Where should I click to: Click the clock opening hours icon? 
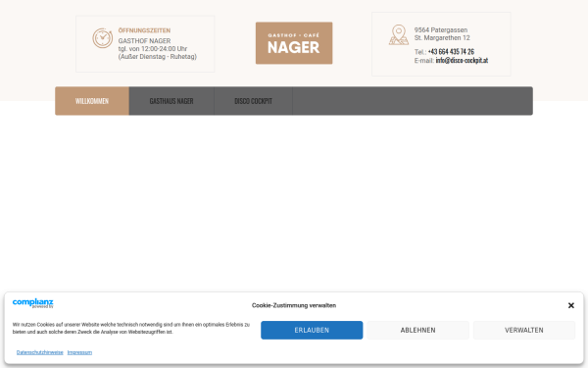[102, 38]
